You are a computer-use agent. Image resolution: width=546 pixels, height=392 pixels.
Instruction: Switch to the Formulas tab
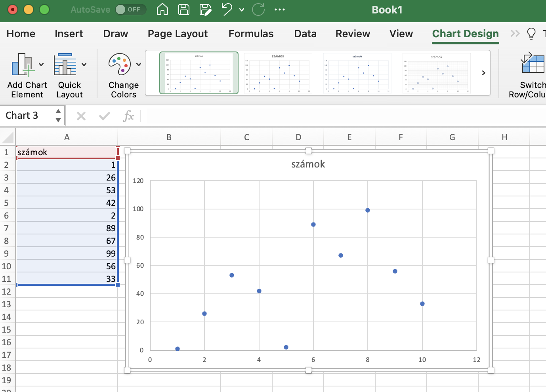[251, 34]
